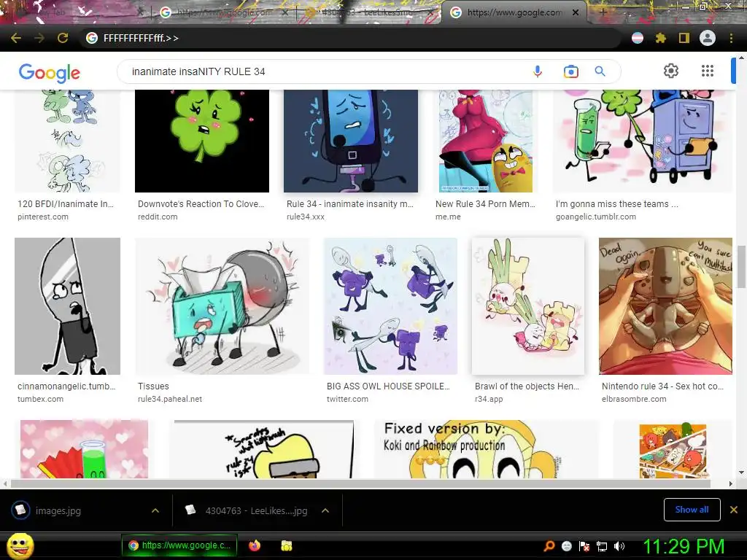The width and height of the screenshot is (747, 560).
Task: Click the speaker volume tray icon
Action: [x=619, y=546]
